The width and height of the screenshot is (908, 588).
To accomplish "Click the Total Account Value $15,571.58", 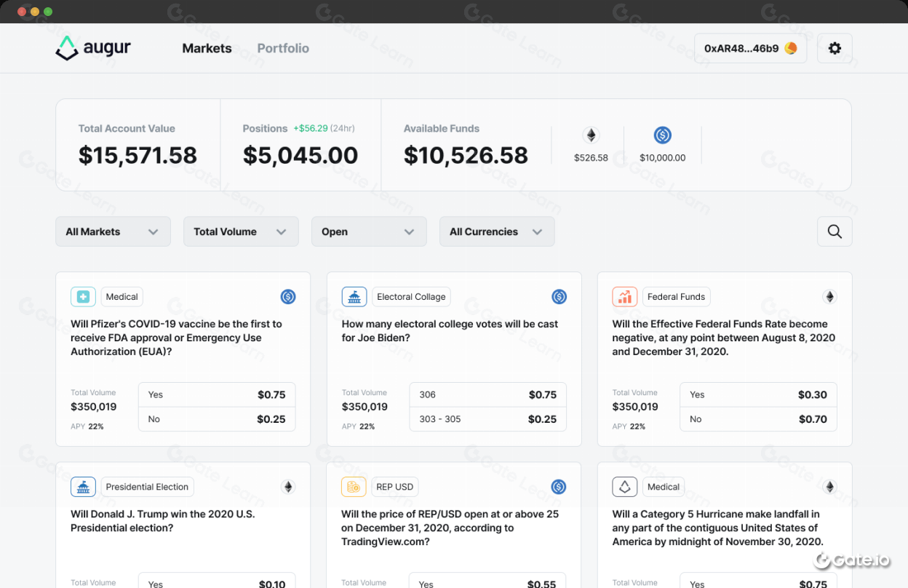I will [x=138, y=156].
